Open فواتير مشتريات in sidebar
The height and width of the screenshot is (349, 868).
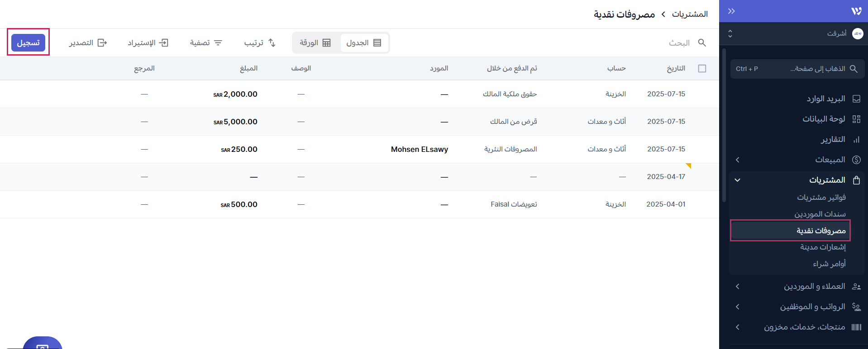[x=821, y=198]
